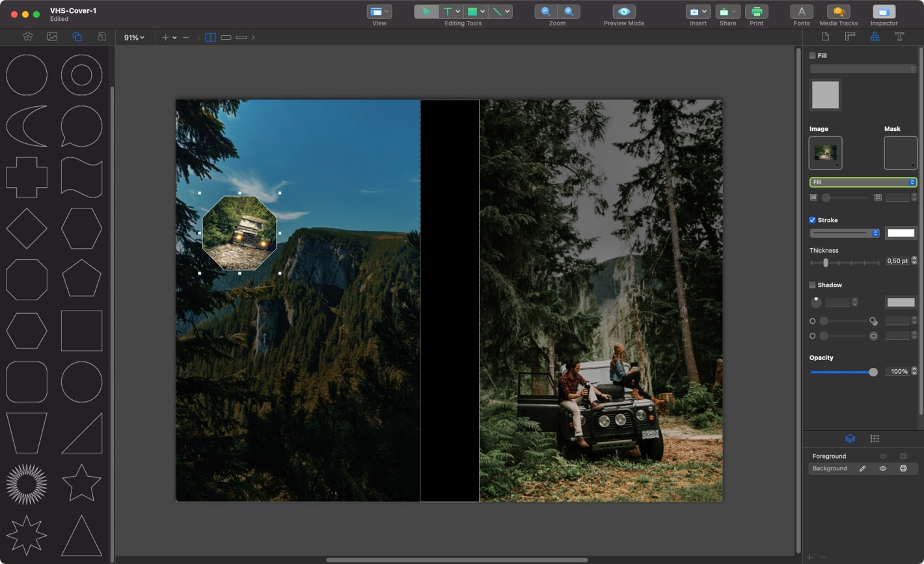Click the Preview Mode eye icon
924x564 pixels.
tap(623, 12)
